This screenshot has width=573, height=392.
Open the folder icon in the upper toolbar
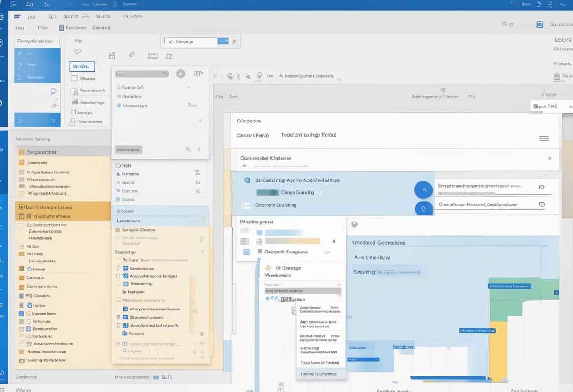(170, 56)
